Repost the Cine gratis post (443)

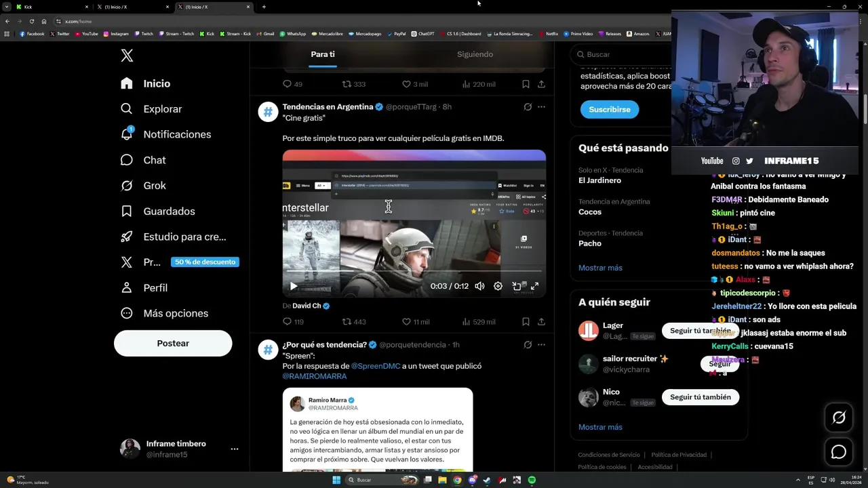pos(353,322)
